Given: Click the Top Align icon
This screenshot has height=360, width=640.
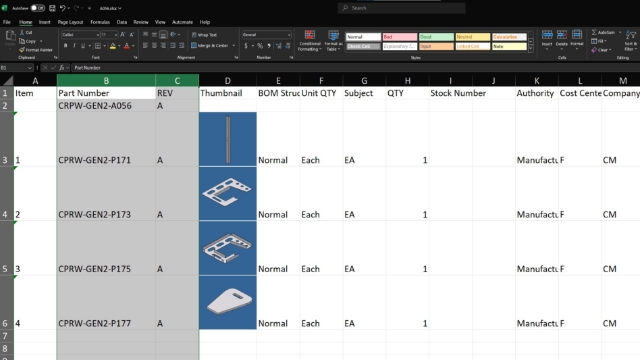Looking at the screenshot, I should coord(145,35).
